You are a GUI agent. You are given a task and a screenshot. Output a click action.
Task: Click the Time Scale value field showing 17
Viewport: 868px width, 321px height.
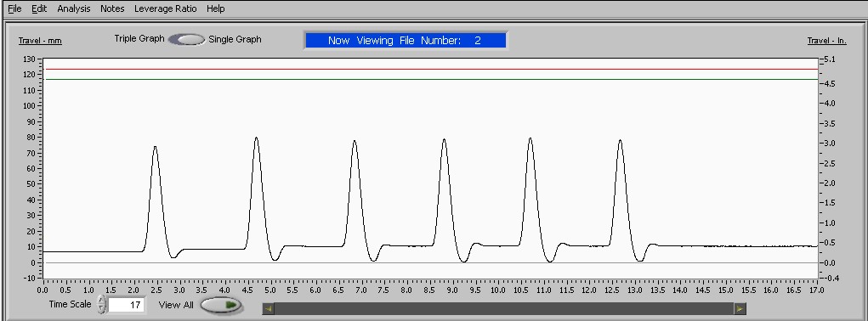pyautogui.click(x=126, y=304)
